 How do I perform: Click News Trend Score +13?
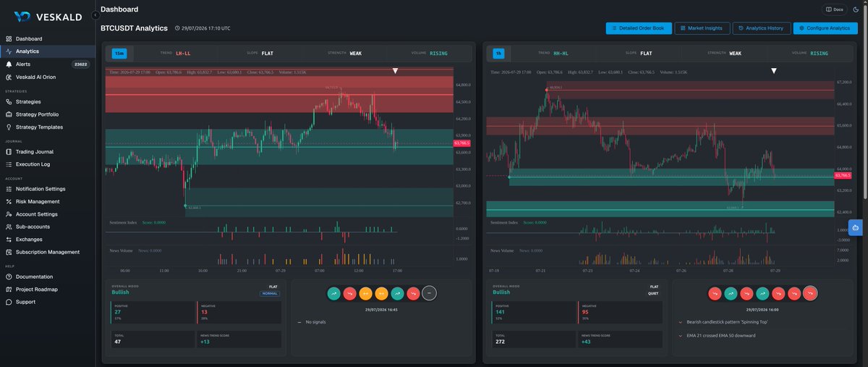(239, 341)
